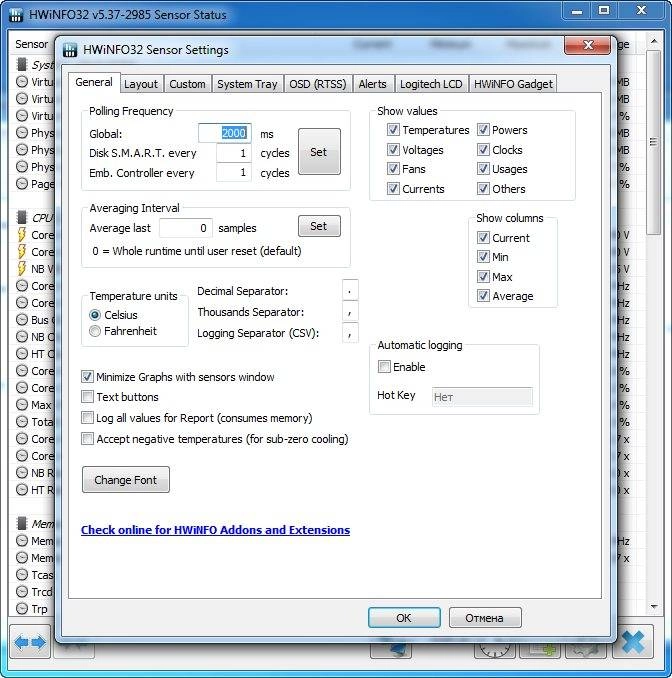Screen dimensions: 672x678
Task: Click the Average last samples field
Action: 186,228
